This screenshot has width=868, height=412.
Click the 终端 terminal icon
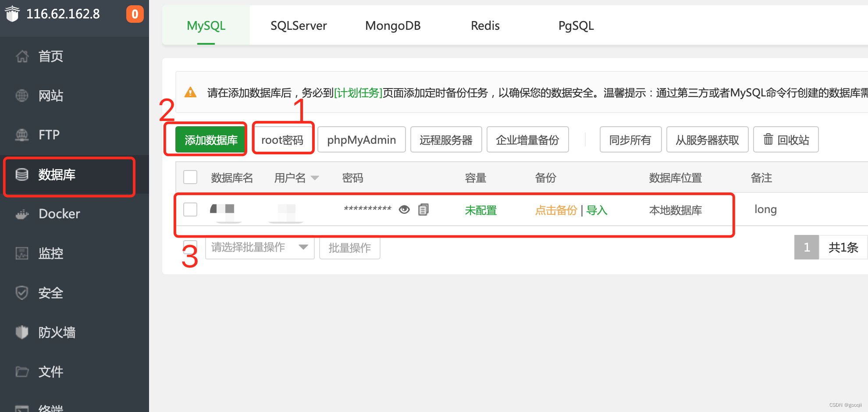point(22,408)
